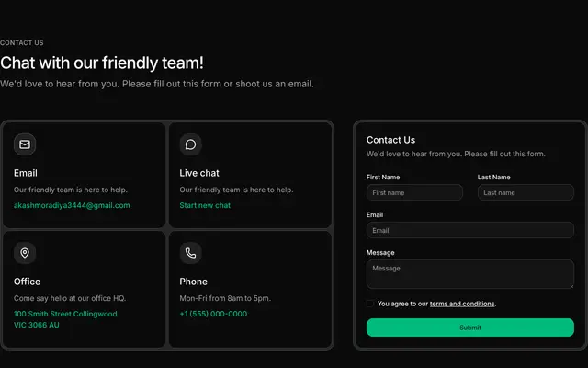Focus the Last name input field
Image resolution: width=588 pixels, height=368 pixels.
pos(526,192)
